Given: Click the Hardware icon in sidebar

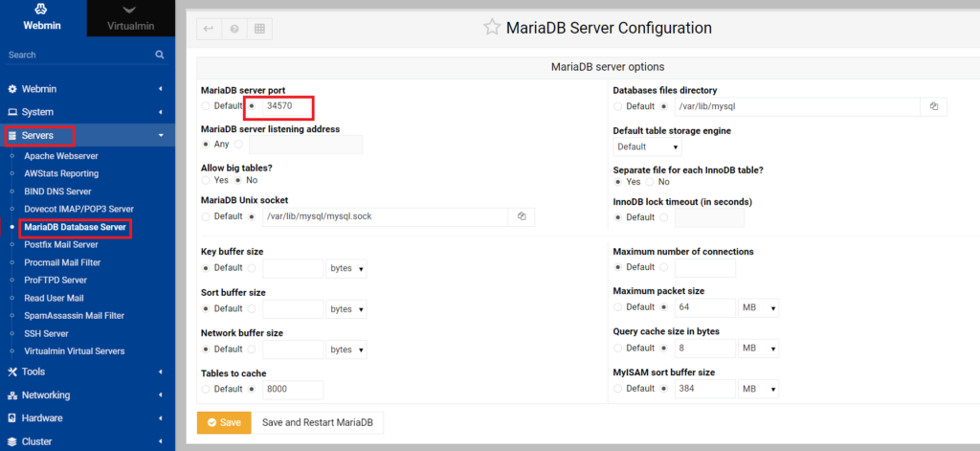Looking at the screenshot, I should click(x=11, y=417).
